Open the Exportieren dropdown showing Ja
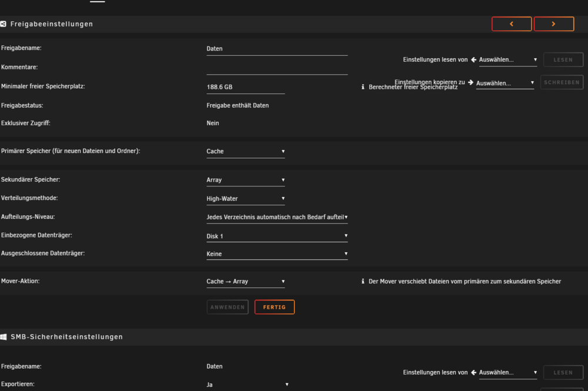The image size is (588, 391). pyautogui.click(x=248, y=385)
